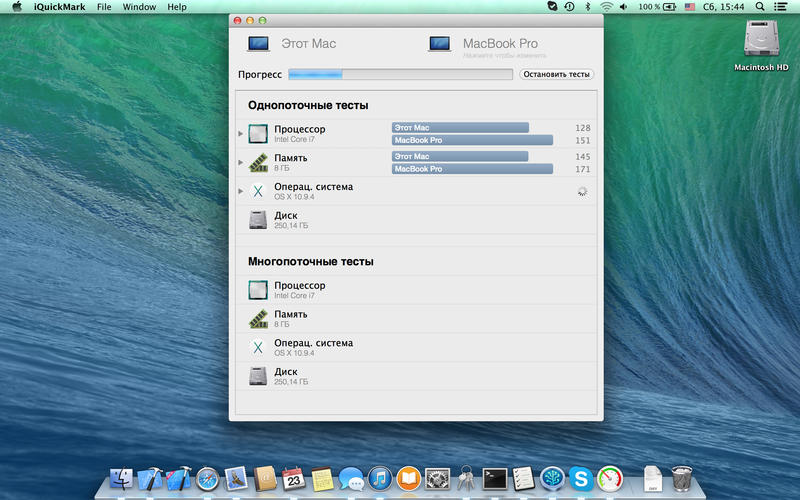The height and width of the screenshot is (500, 800).
Task: Click the MacBook Pro name to change comparison
Action: [501, 44]
